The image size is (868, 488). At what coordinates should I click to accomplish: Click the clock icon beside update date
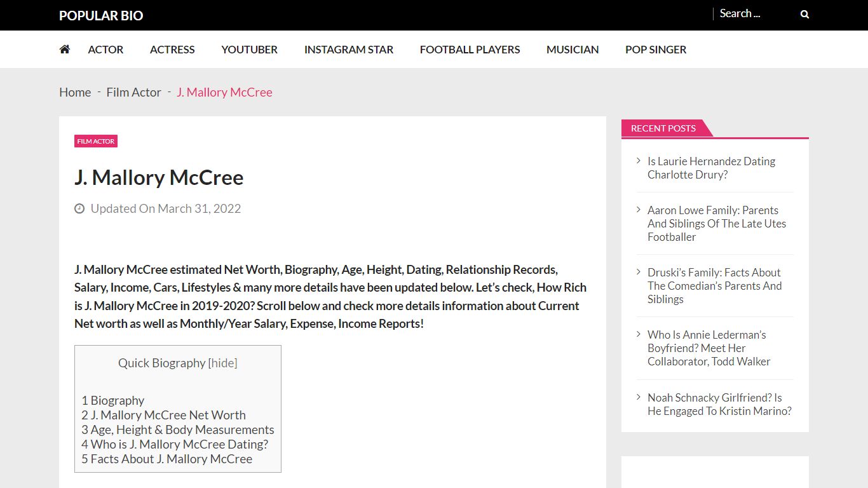tap(79, 208)
